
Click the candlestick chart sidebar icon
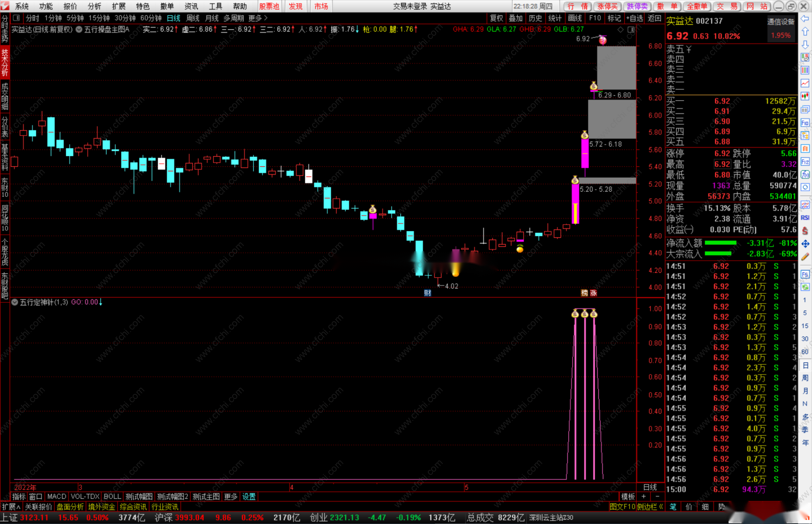tap(805, 96)
